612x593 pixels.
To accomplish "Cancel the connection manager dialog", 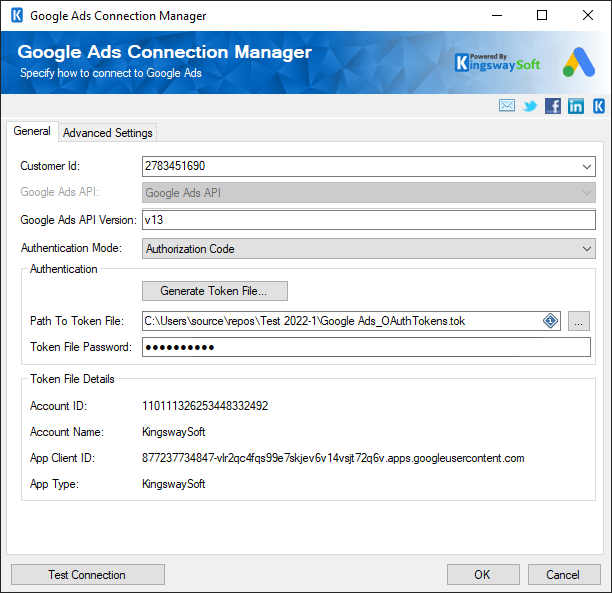I will pyautogui.click(x=564, y=575).
